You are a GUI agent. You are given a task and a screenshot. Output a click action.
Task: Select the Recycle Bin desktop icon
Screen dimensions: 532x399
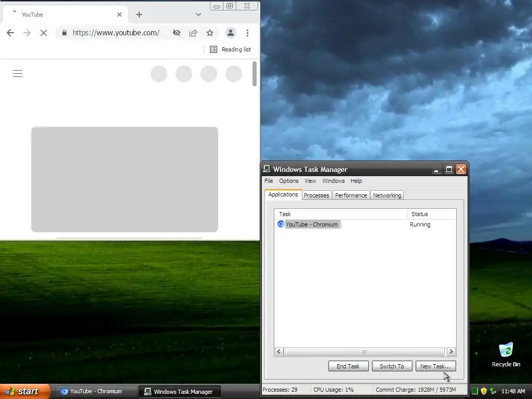[506, 355]
